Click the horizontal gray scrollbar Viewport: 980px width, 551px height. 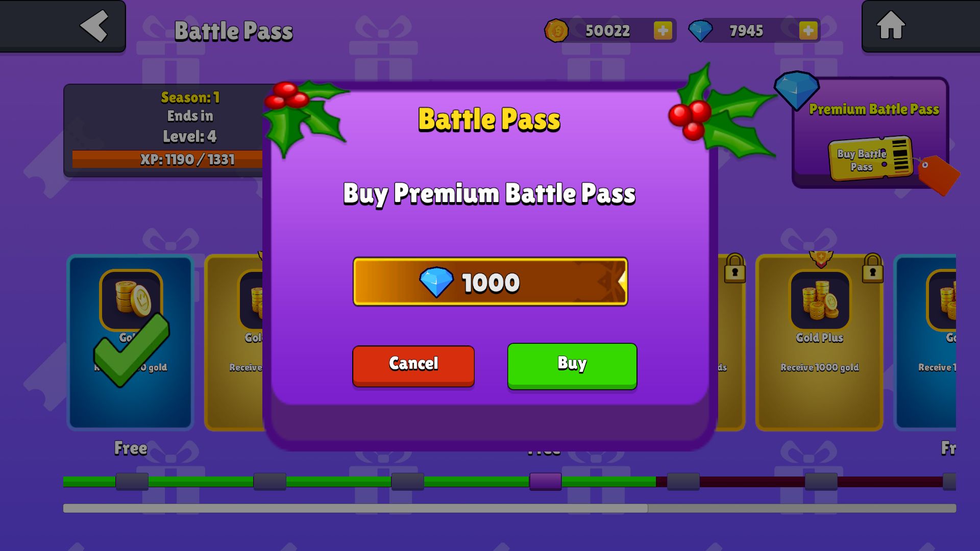pyautogui.click(x=509, y=508)
